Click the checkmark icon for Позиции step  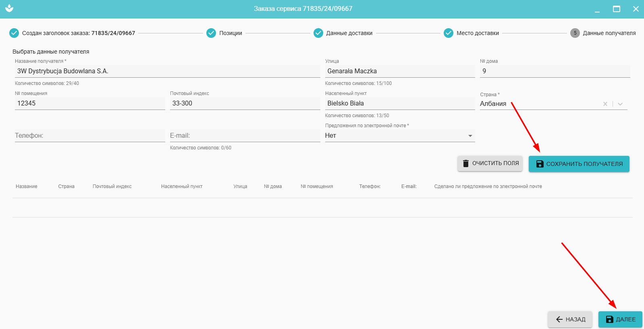211,33
